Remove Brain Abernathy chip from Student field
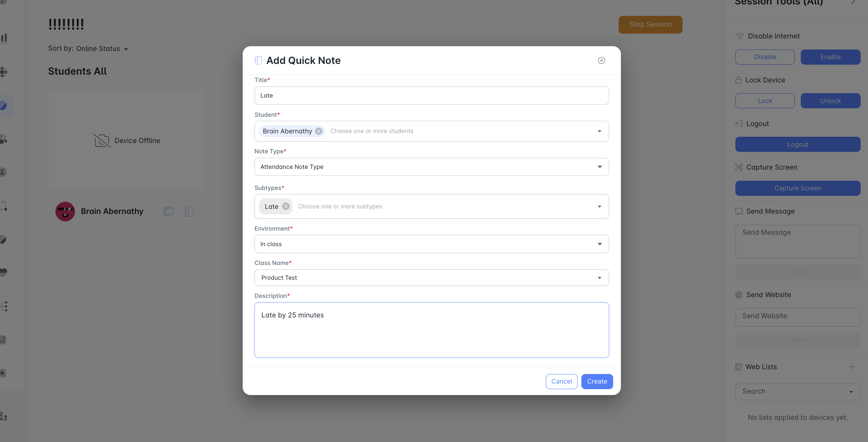The width and height of the screenshot is (868, 442). (319, 131)
